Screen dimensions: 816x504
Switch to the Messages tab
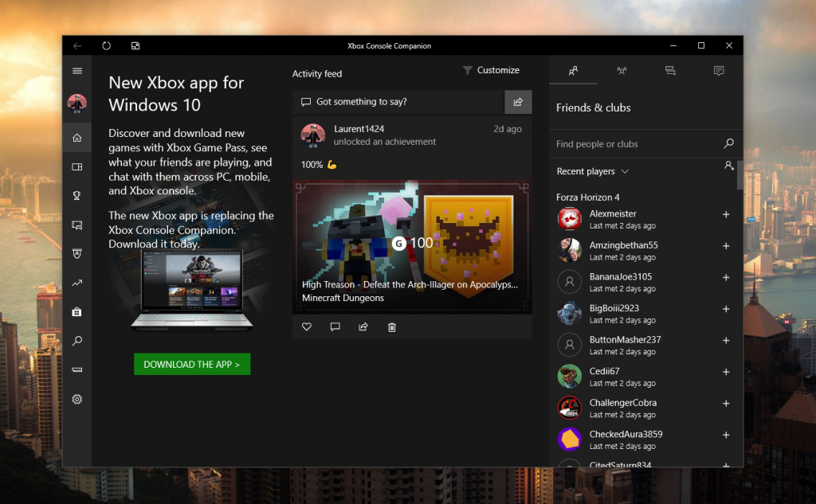670,71
